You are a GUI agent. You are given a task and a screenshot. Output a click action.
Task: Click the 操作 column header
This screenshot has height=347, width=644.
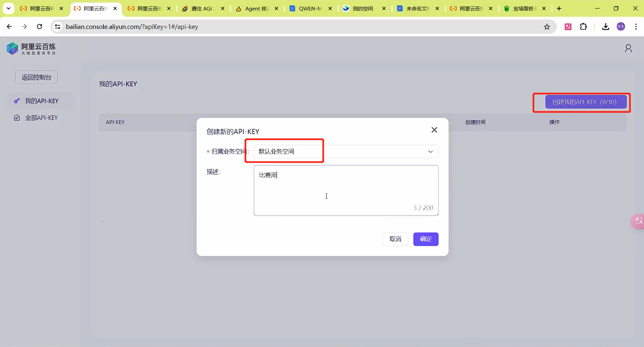pyautogui.click(x=554, y=122)
